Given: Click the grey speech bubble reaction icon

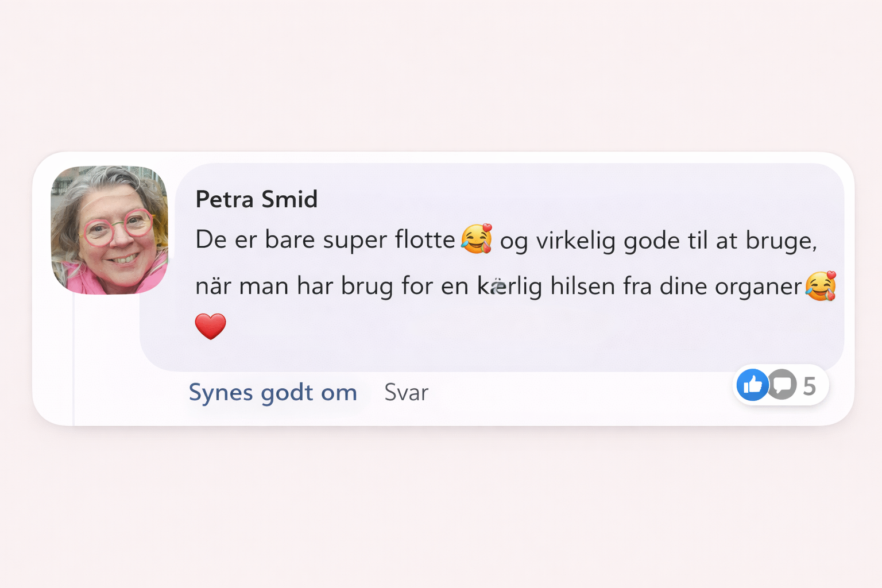Looking at the screenshot, I should click(782, 385).
